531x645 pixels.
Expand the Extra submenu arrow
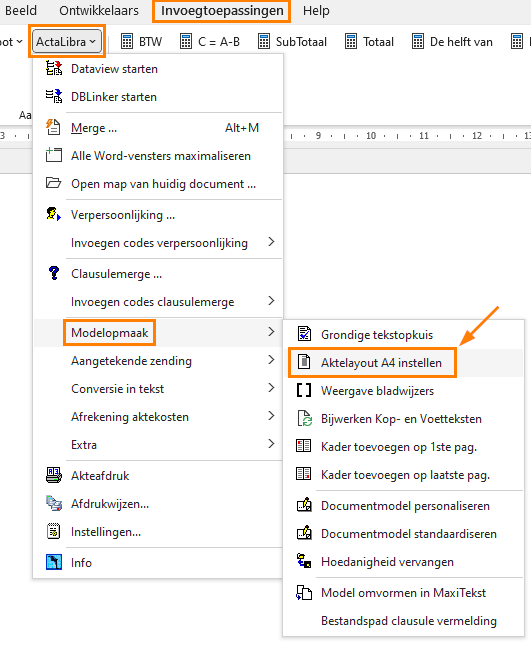271,444
